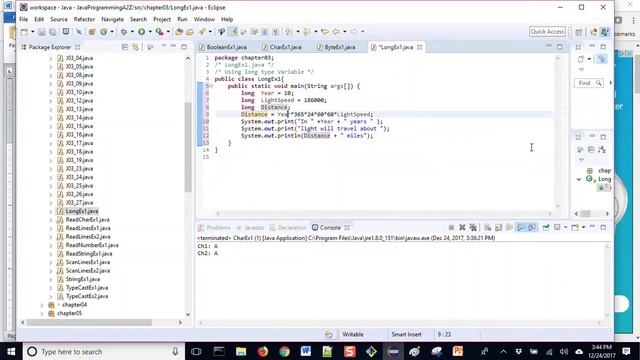Click the Open Type icon
This screenshot has width=640, height=360.
(x=179, y=32)
